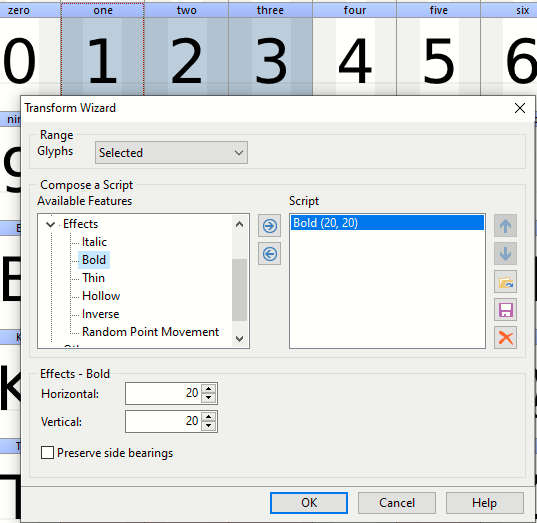Remove feature from script with left arrow

click(270, 254)
